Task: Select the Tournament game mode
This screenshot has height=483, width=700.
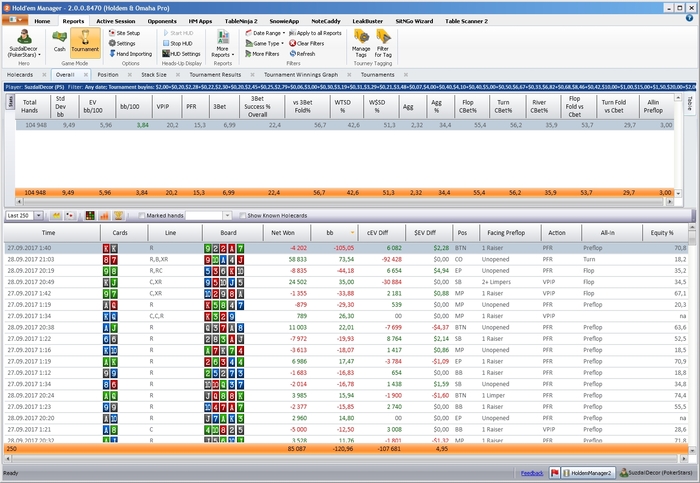Action: (85, 41)
